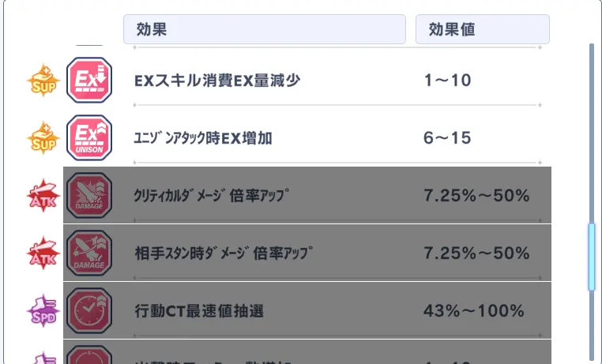Click the light blue vertical scrollbar thumb

(x=592, y=257)
